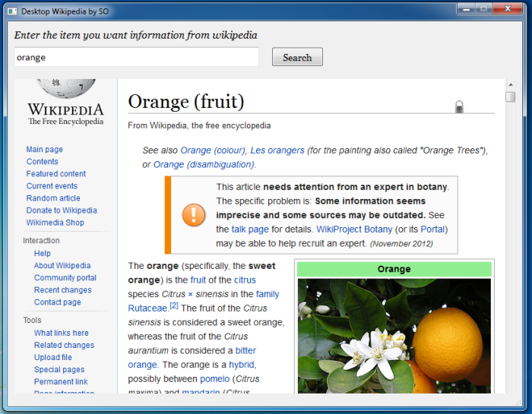Follow the citrus link
The width and height of the screenshot is (532, 414).
coord(245,280)
